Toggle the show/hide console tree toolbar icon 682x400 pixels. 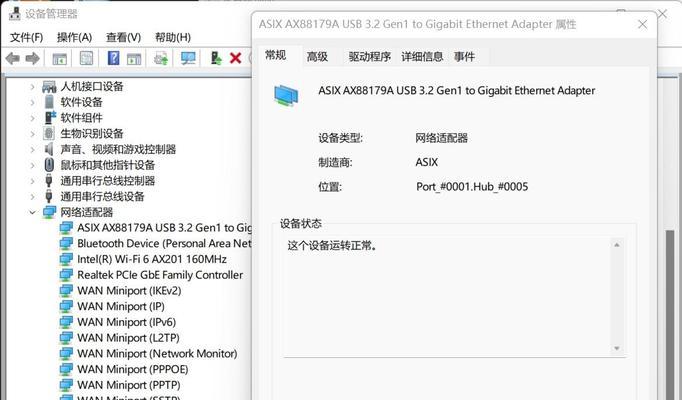59,58
